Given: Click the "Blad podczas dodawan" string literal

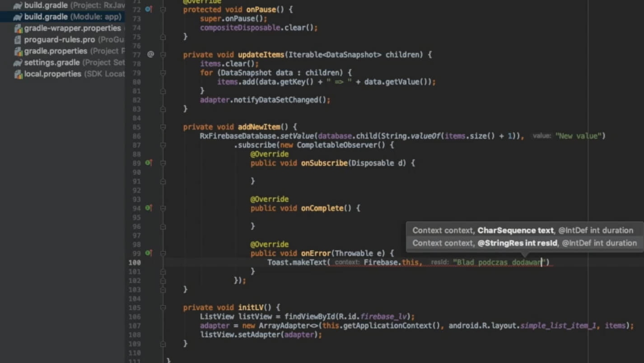Looking at the screenshot, I should coord(499,262).
